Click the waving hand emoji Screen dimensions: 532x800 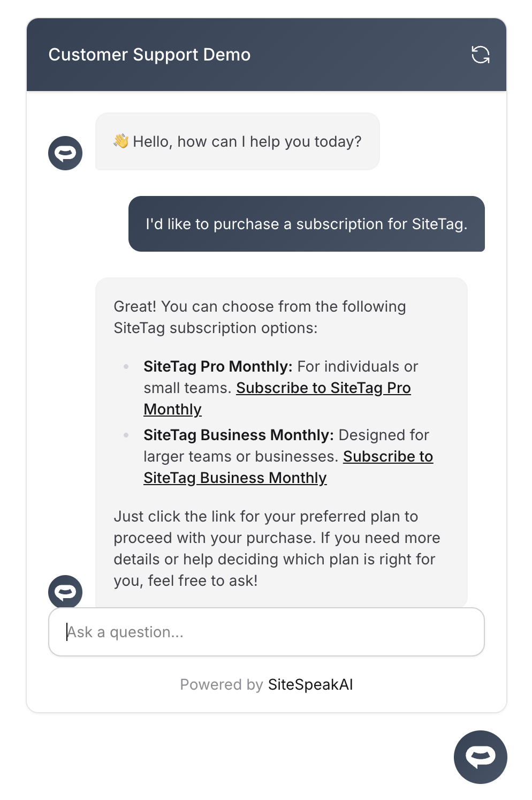tap(121, 141)
